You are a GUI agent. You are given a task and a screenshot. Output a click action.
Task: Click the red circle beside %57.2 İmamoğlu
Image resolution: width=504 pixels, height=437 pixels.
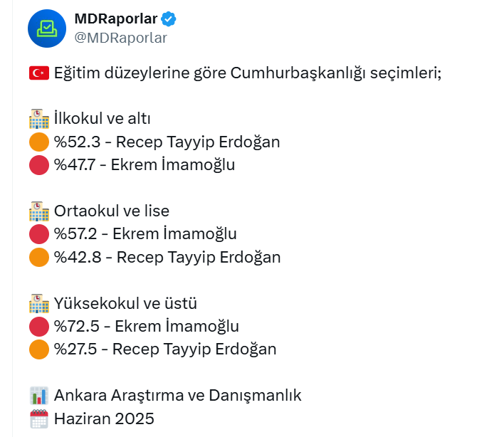[x=39, y=234]
